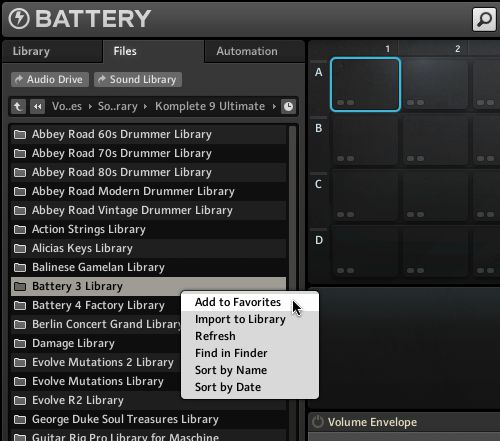Jump to the Sound Library shortcut

click(x=138, y=79)
